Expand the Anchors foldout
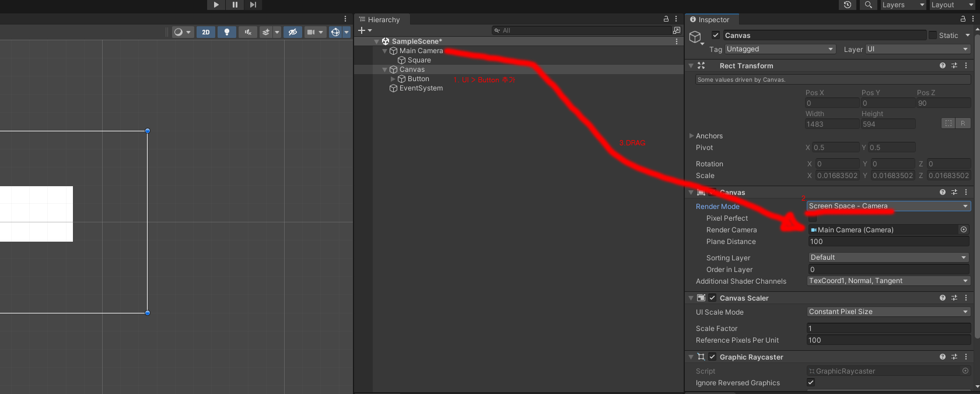 (x=692, y=136)
